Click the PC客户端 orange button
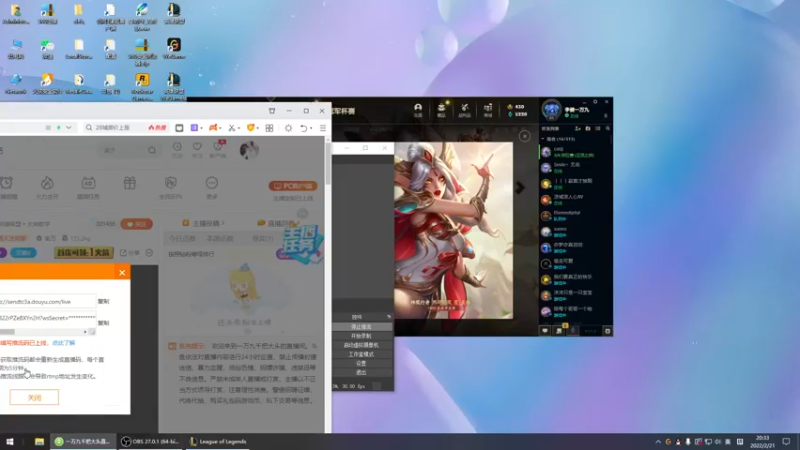 point(293,186)
